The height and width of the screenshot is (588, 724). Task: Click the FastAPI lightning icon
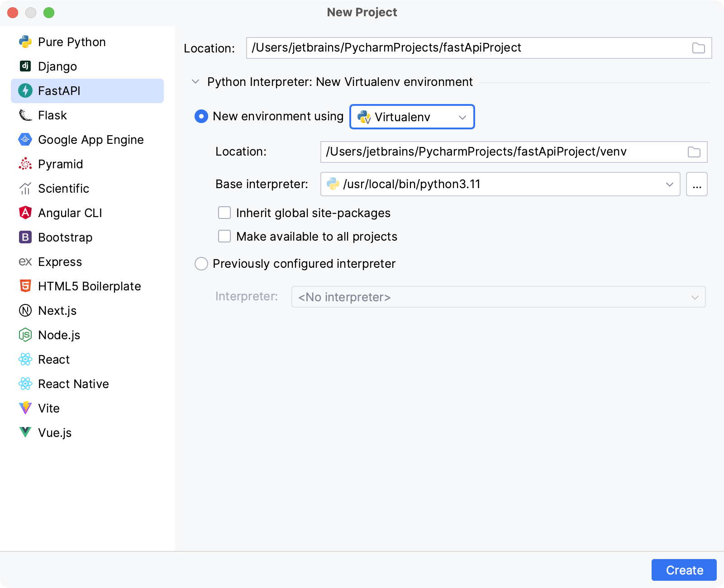(25, 90)
